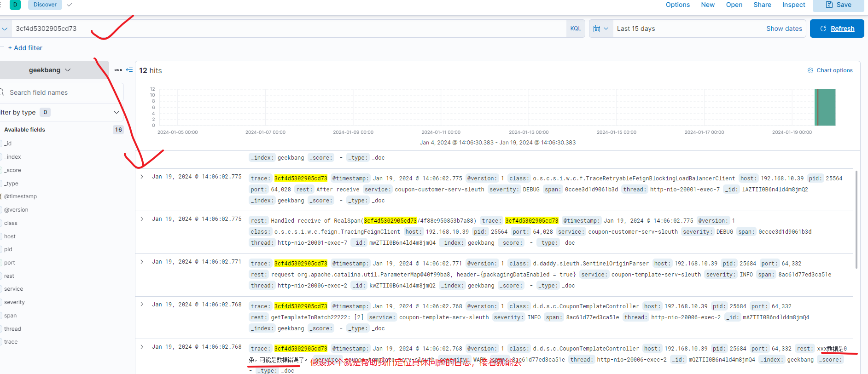Image resolution: width=868 pixels, height=374 pixels.
Task: Click the Save button
Action: 838,5
